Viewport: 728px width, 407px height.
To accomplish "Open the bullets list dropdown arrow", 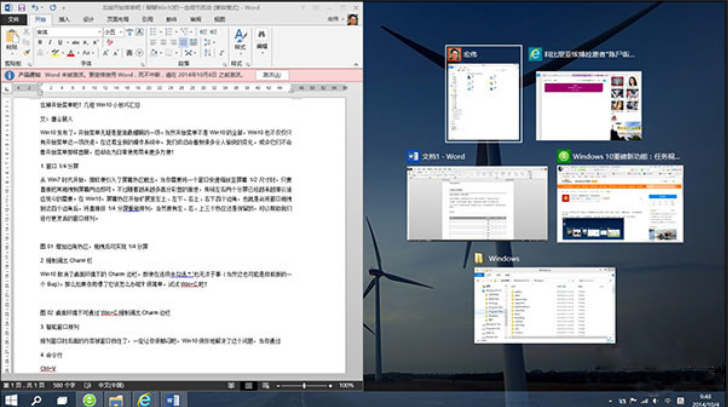I will click(x=161, y=32).
